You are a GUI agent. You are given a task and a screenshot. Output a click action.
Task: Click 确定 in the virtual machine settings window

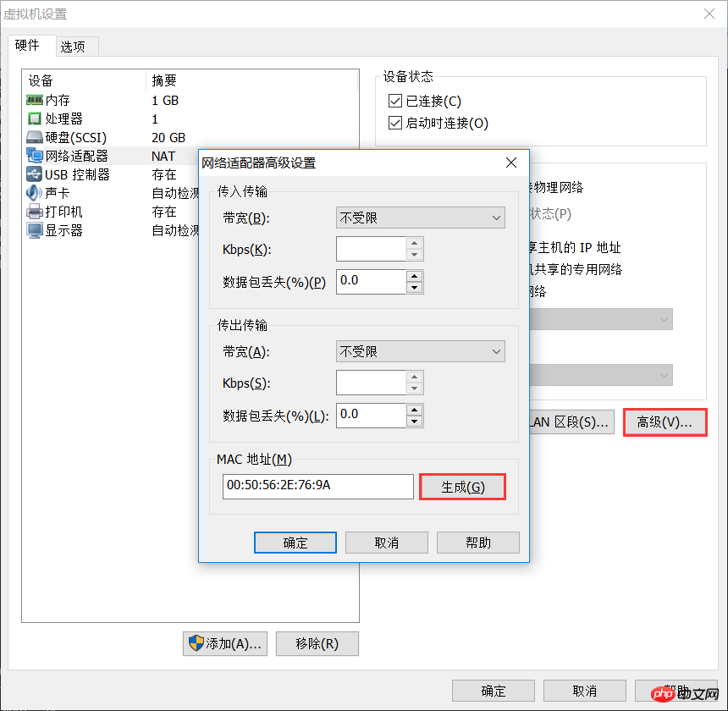click(x=493, y=691)
